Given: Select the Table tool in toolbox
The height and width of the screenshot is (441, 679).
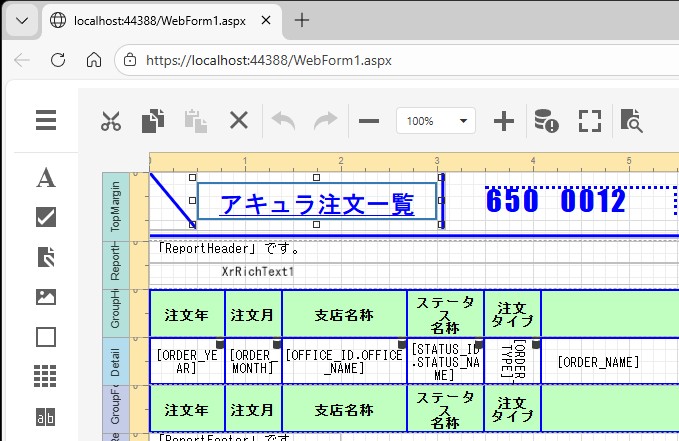Looking at the screenshot, I should [46, 376].
